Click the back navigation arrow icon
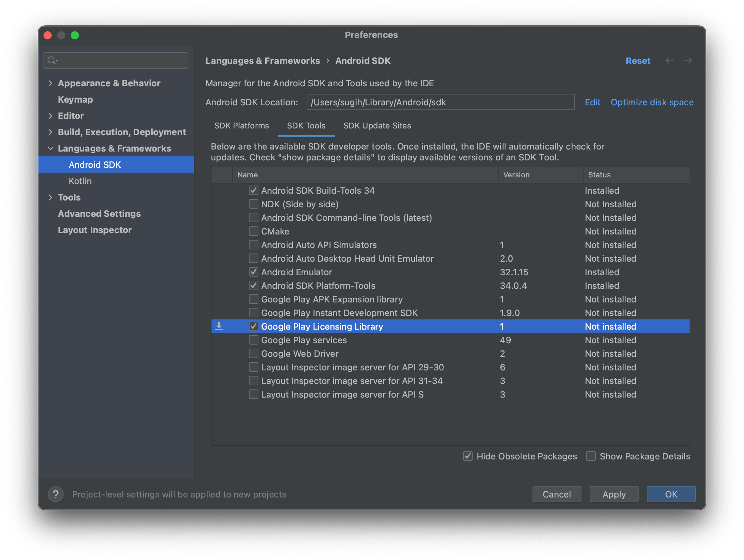Viewport: 744px width, 560px height. coord(669,60)
